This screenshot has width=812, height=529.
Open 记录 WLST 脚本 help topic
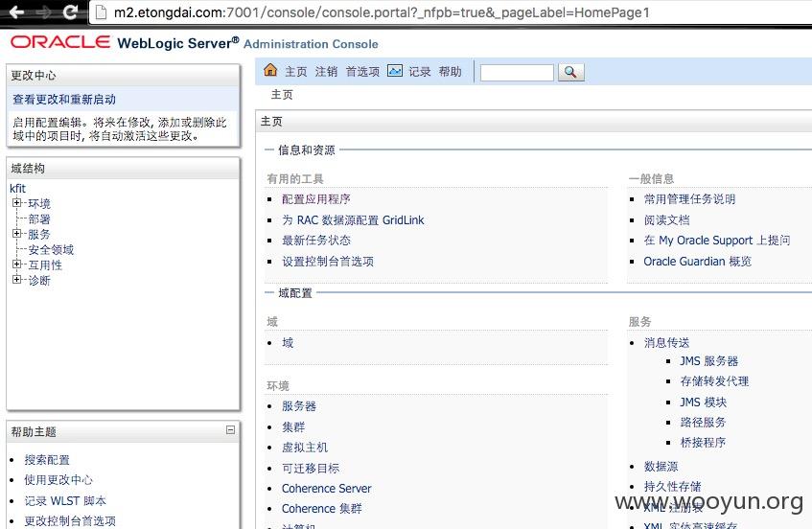pos(65,501)
